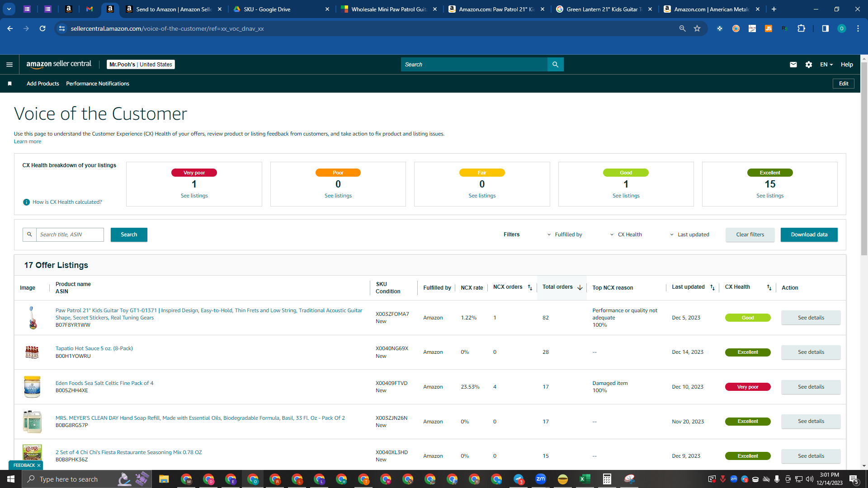Open How is CX Health calculated link

[67, 202]
